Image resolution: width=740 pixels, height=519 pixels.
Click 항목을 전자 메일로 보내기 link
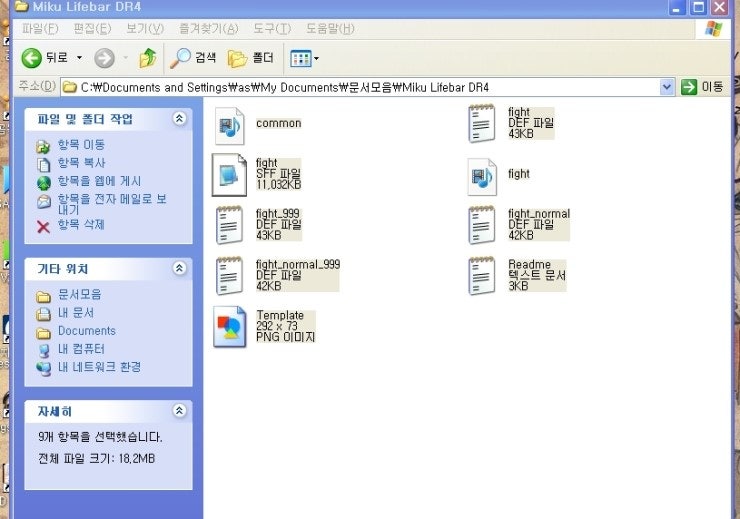(x=112, y=204)
